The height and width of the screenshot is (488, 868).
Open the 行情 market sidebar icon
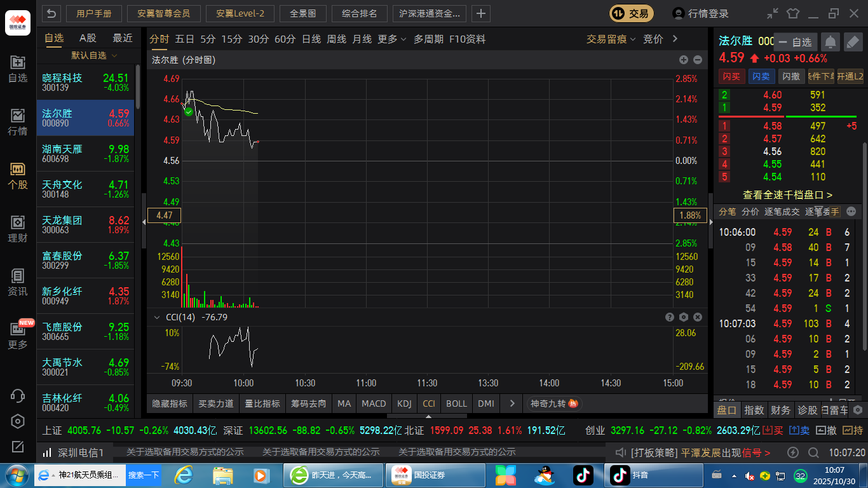18,123
